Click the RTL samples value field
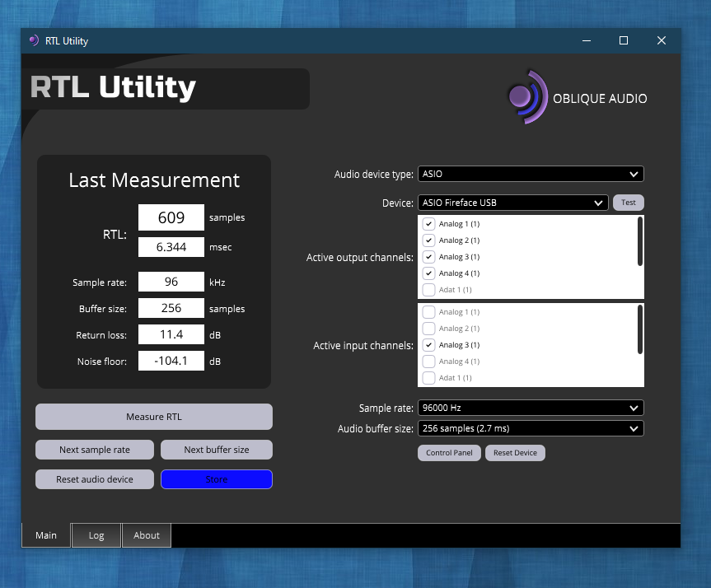 click(x=171, y=217)
